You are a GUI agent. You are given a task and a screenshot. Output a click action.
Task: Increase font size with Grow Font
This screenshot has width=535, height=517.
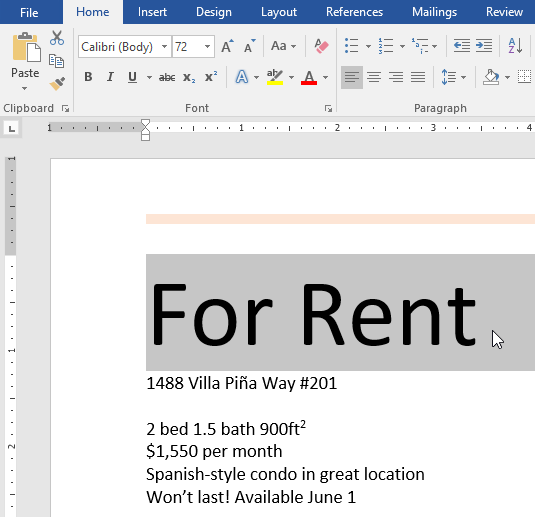(227, 46)
